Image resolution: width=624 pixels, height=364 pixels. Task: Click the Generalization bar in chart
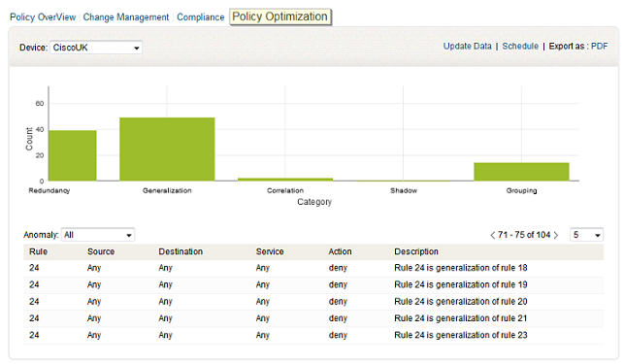167,149
